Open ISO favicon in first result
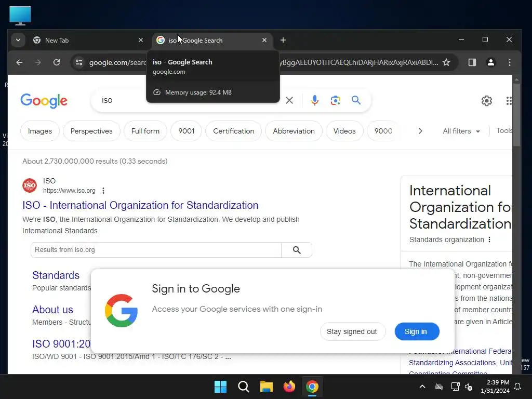 pyautogui.click(x=30, y=185)
